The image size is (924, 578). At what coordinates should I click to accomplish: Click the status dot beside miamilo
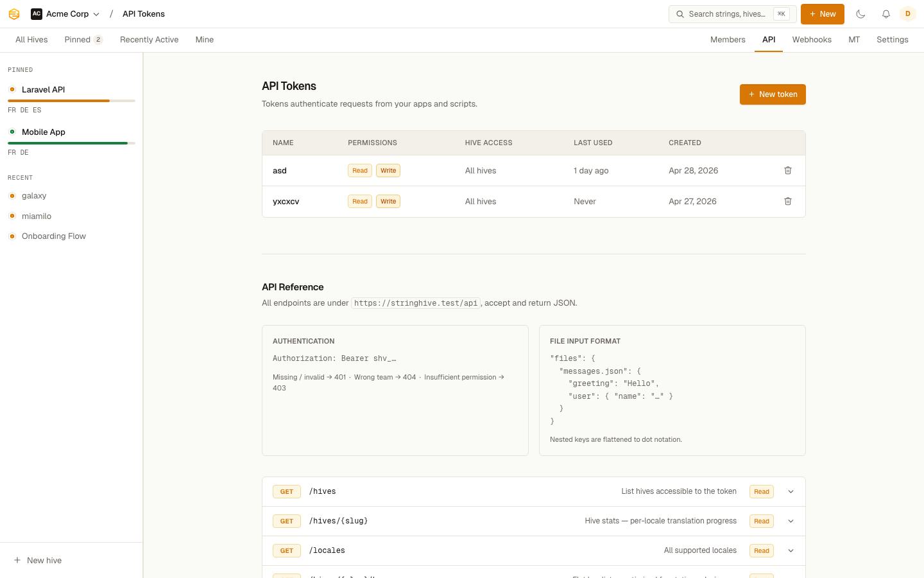(x=12, y=216)
